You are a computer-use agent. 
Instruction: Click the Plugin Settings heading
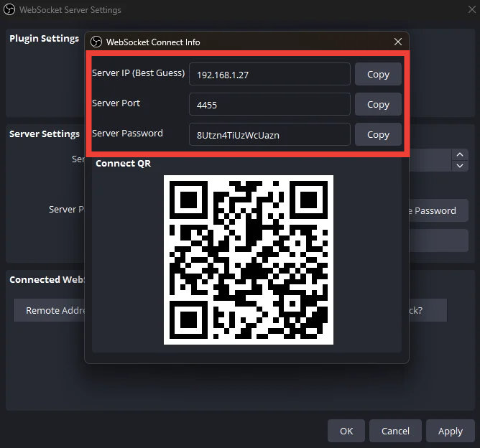(44, 39)
